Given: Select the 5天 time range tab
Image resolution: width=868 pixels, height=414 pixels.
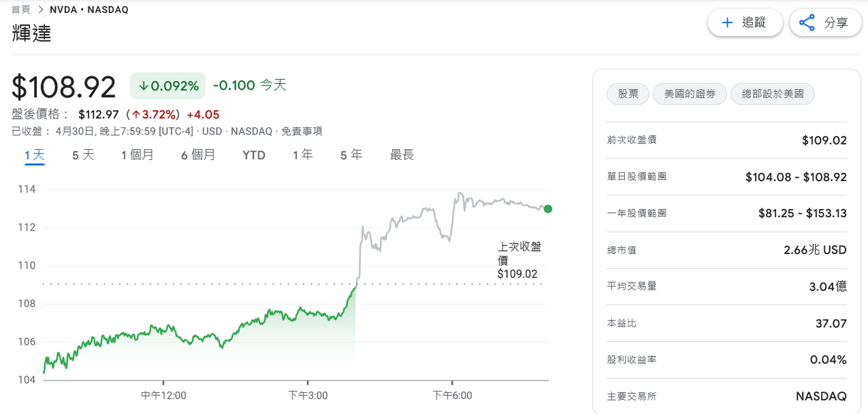Looking at the screenshot, I should click(83, 155).
